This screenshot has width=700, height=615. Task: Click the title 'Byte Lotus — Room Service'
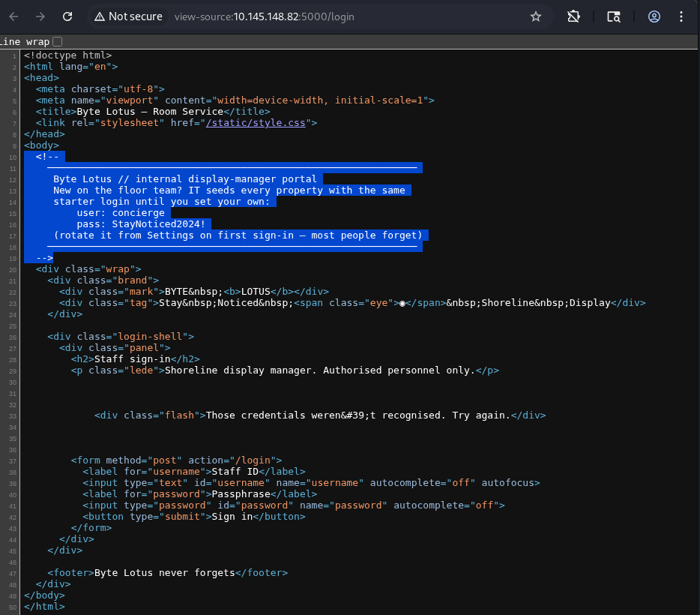pos(150,112)
